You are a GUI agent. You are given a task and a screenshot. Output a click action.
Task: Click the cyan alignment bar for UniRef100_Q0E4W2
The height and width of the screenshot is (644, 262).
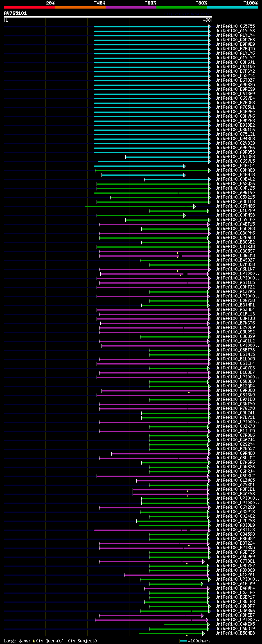177,179
